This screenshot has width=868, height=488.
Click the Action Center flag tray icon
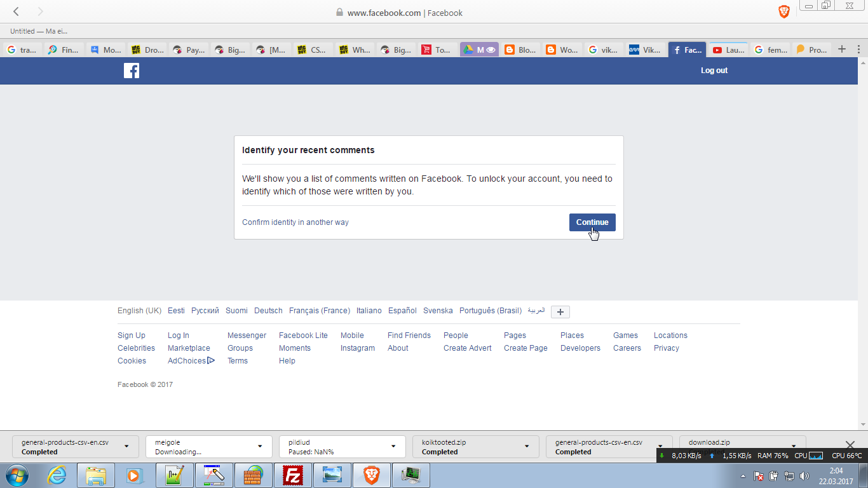click(759, 476)
